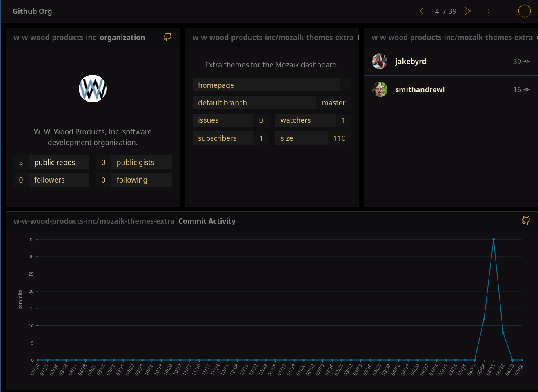Click the organization description text

pos(93,137)
